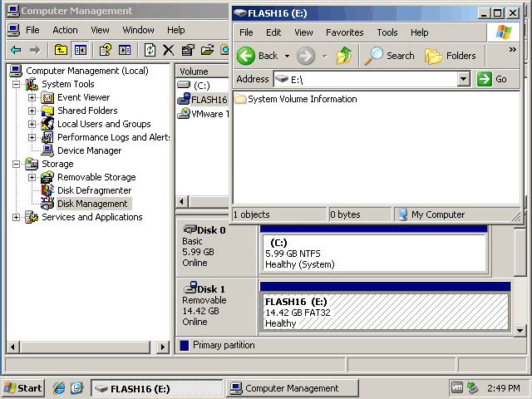Open Device Manager in the tree

[x=89, y=150]
